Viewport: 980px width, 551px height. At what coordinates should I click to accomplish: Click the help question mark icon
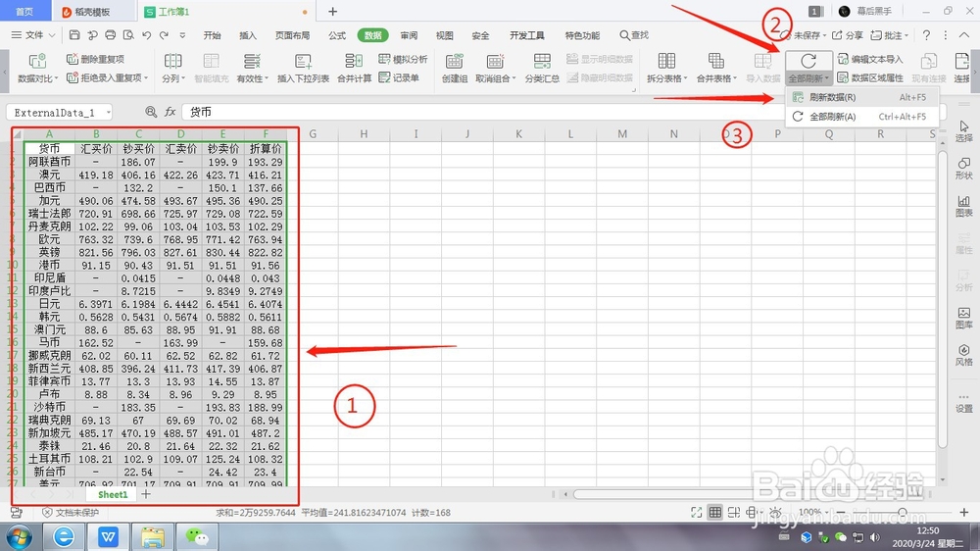point(926,35)
